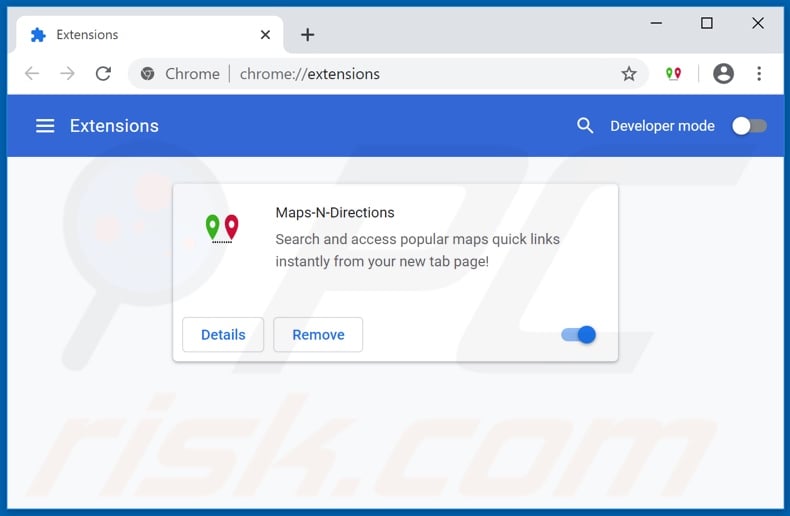790x516 pixels.
Task: Click the Maps-N-Directions extension logo in card
Action: 222,228
